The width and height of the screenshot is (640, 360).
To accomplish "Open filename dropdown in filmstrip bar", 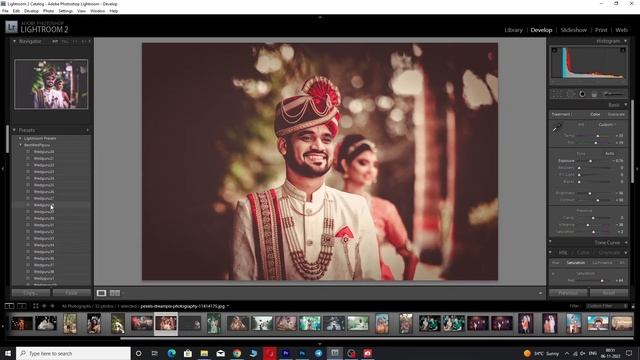I will [228, 306].
